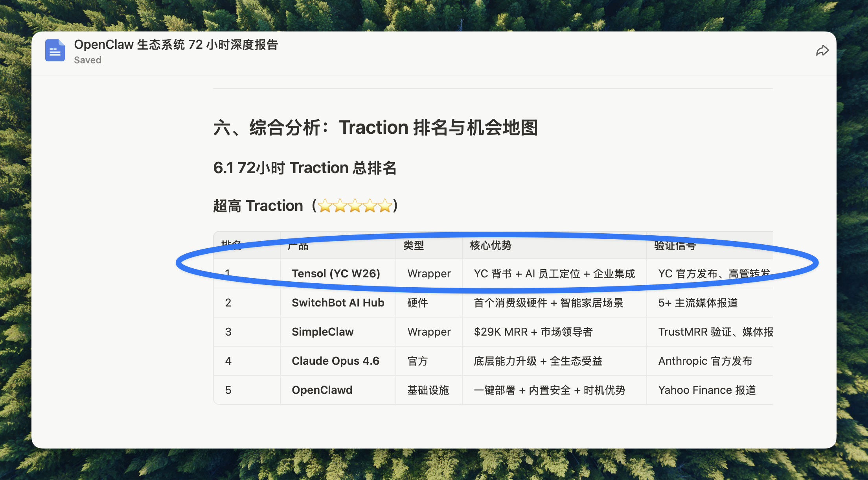Click the share arrow icon
This screenshot has width=868, height=480.
(822, 51)
